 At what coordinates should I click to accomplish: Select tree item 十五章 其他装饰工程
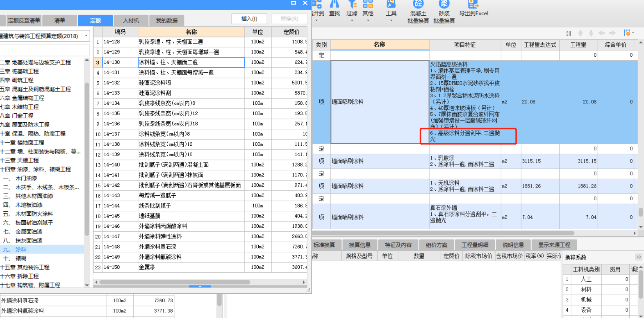coord(25,267)
